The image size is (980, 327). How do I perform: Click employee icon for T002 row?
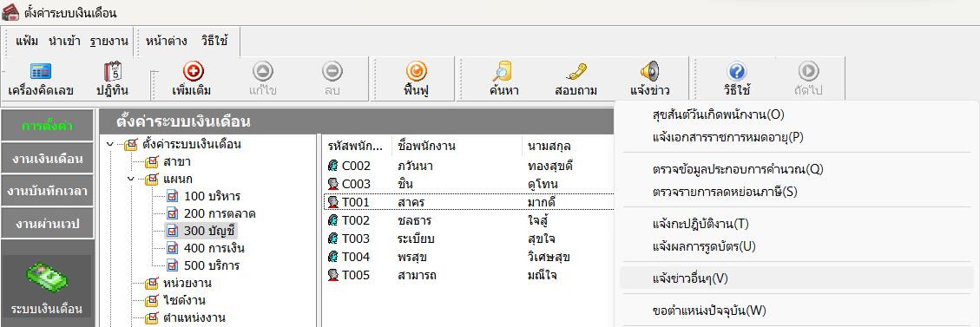[333, 220]
